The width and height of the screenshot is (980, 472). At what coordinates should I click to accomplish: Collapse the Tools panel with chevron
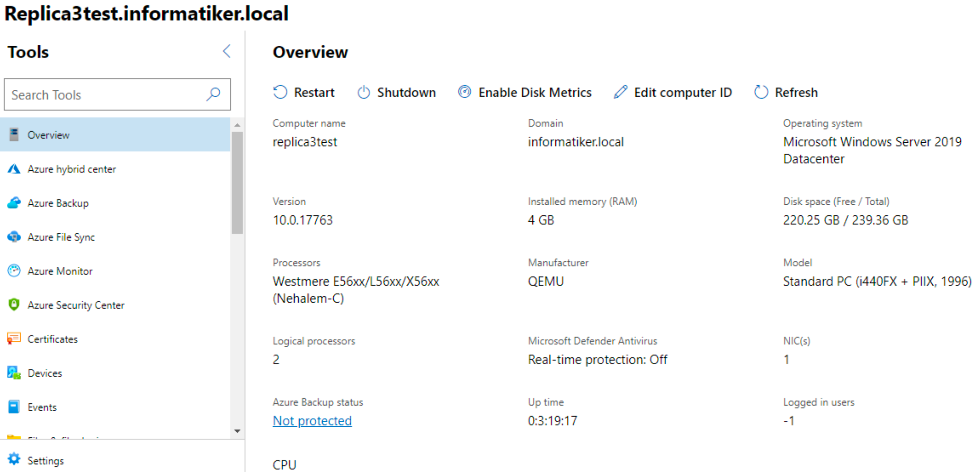[x=227, y=51]
